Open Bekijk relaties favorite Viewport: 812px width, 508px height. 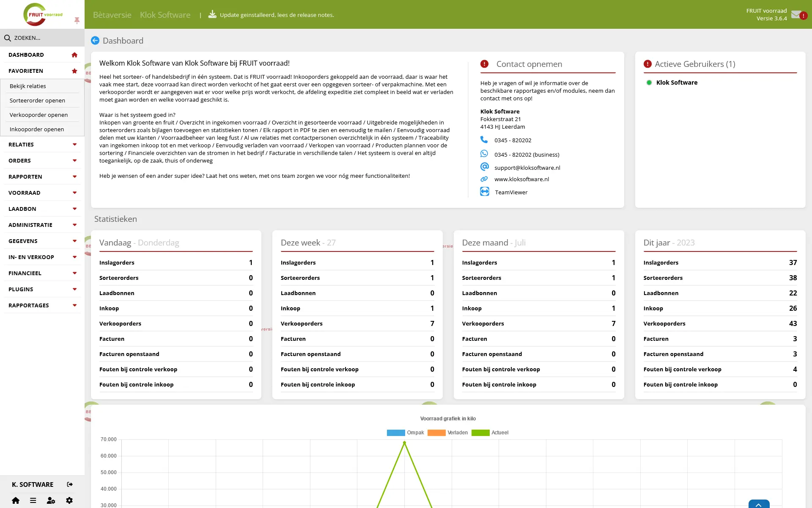pyautogui.click(x=42, y=86)
